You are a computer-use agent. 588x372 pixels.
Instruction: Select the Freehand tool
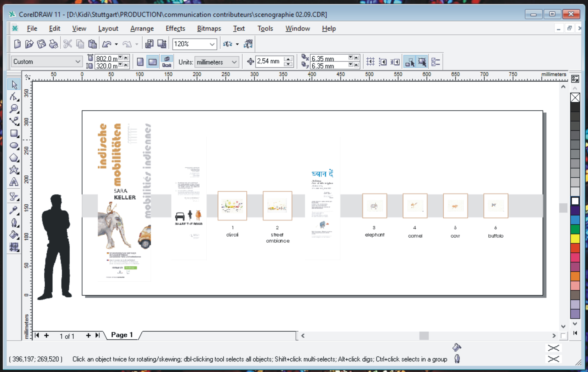(14, 121)
